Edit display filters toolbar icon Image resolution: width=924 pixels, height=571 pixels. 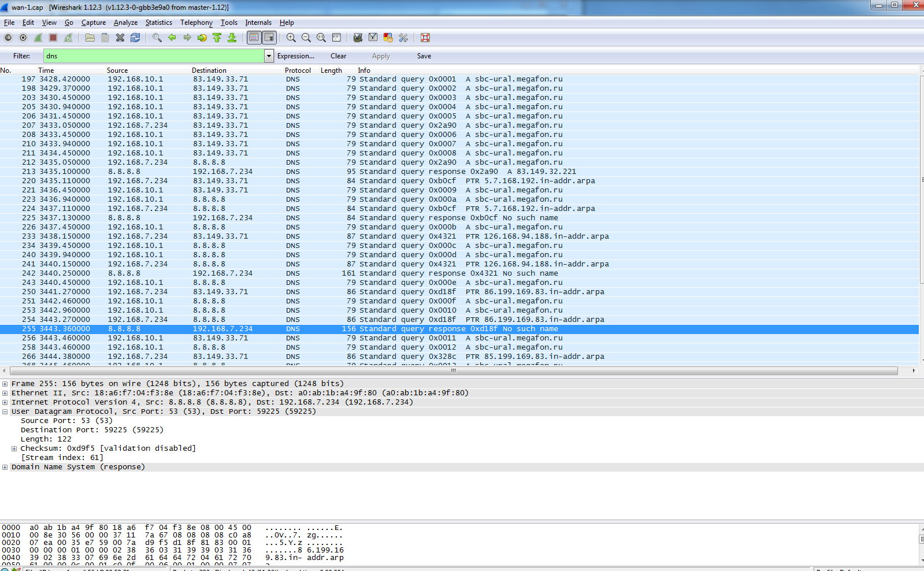tap(373, 38)
